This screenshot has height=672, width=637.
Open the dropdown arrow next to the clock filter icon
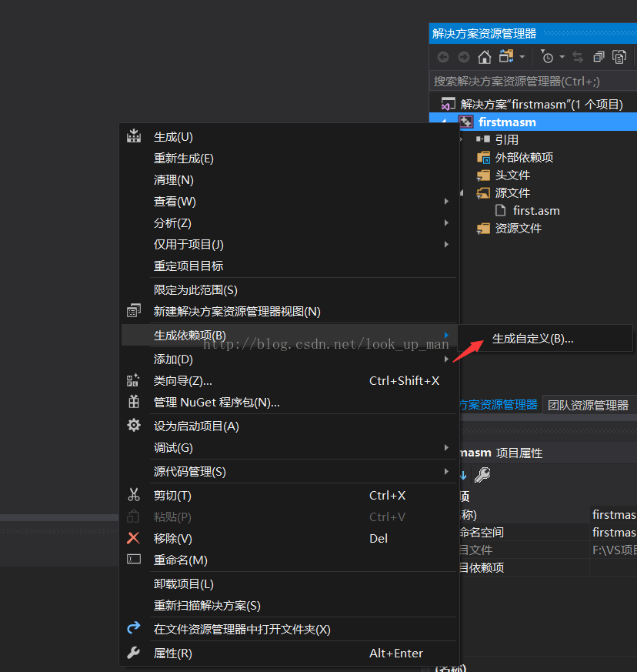click(x=562, y=56)
